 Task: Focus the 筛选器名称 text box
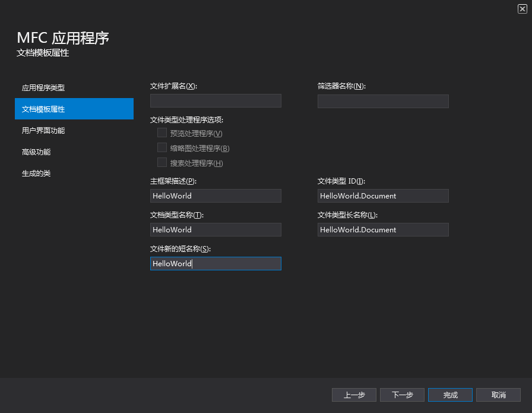[383, 100]
